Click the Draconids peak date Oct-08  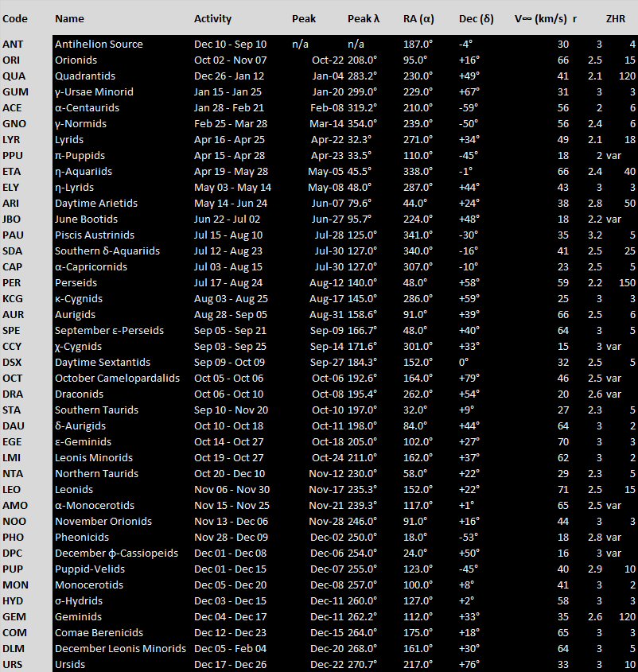[x=327, y=394]
